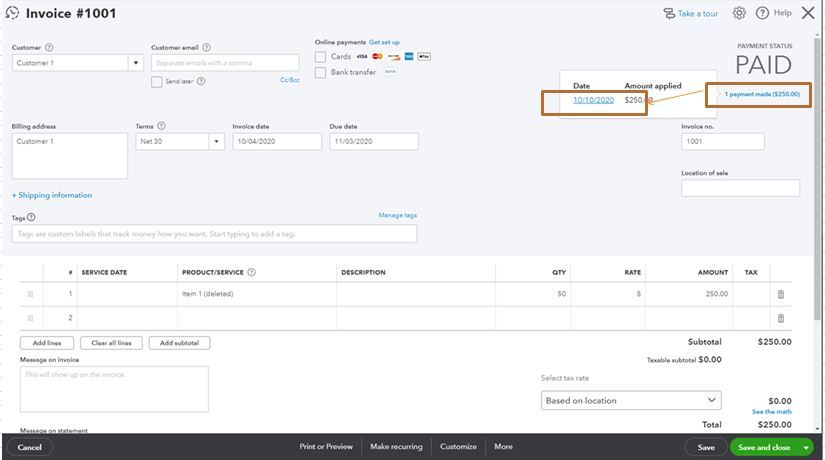
Task: Click the Location of sale field
Action: point(740,188)
